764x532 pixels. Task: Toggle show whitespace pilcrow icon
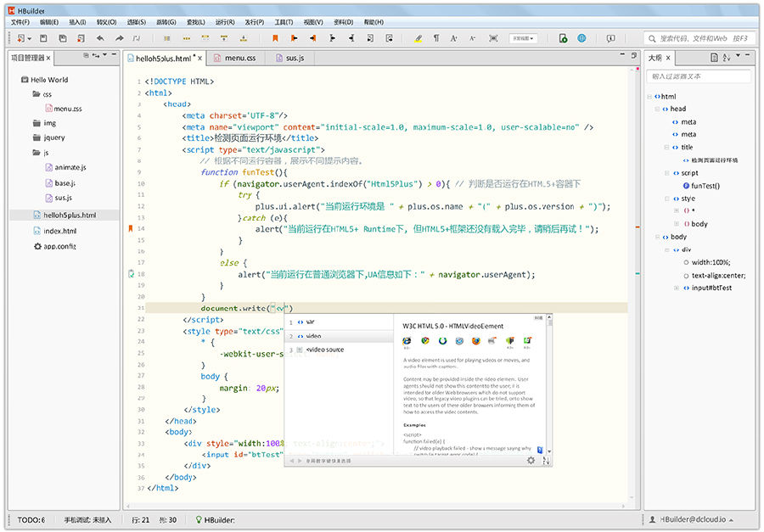tap(436, 38)
